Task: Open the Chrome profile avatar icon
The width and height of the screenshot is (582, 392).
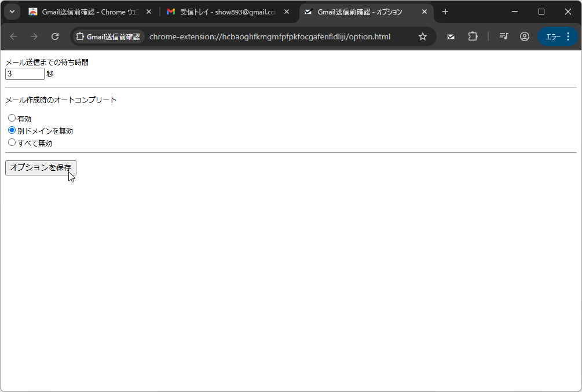Action: [524, 36]
